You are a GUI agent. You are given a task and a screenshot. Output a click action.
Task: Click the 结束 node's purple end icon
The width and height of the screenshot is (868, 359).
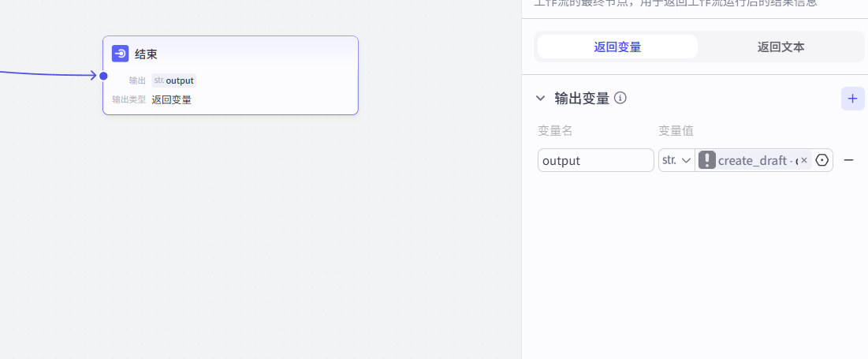(x=121, y=54)
